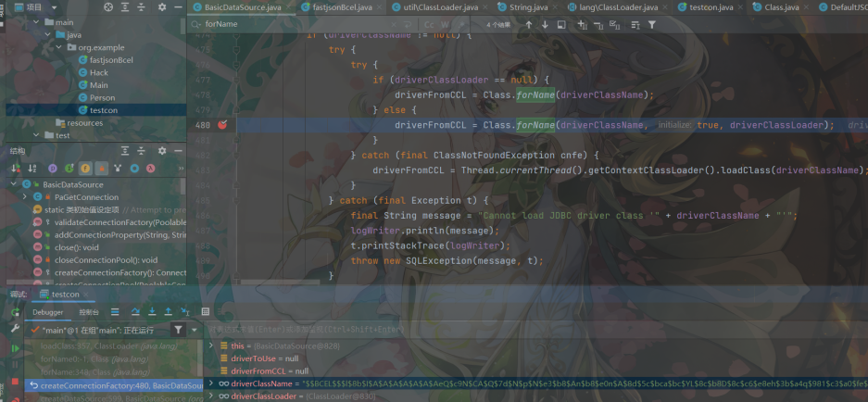
Task: Click Step Over in debugger toolbar
Action: [x=135, y=312]
